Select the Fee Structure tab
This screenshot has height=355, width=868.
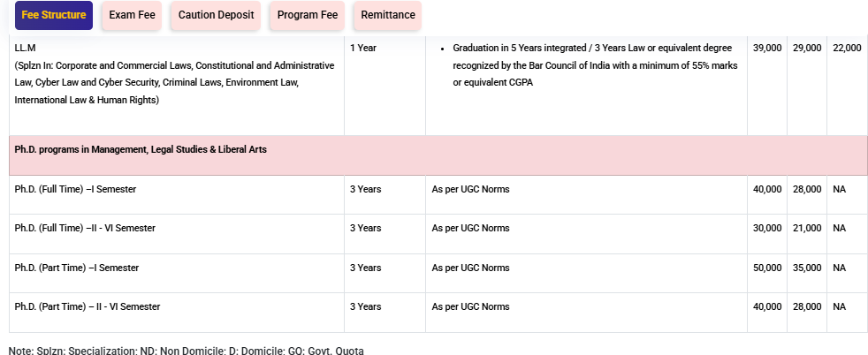[x=54, y=15]
